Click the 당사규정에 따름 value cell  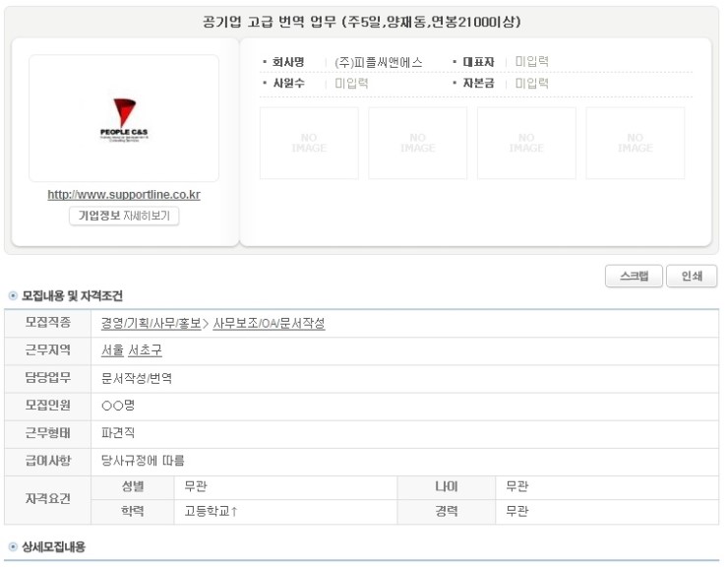click(x=405, y=461)
